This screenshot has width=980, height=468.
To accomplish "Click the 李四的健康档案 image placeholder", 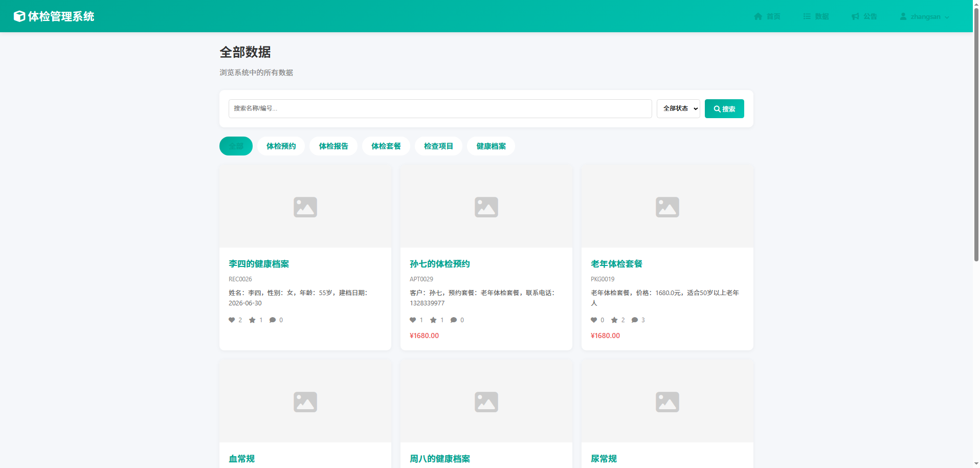I will pyautogui.click(x=305, y=207).
